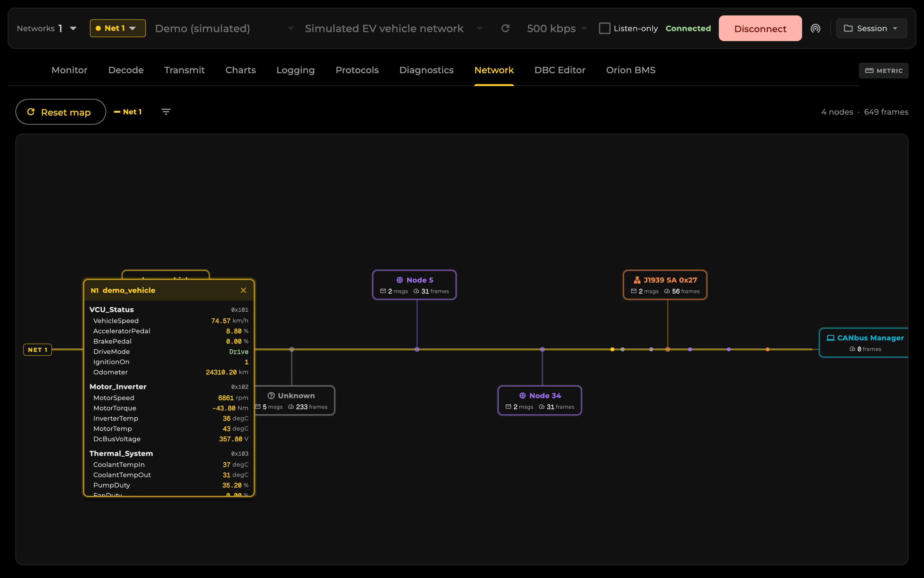This screenshot has height=578, width=924.
Task: Open the Diagnostics tab
Action: point(426,70)
